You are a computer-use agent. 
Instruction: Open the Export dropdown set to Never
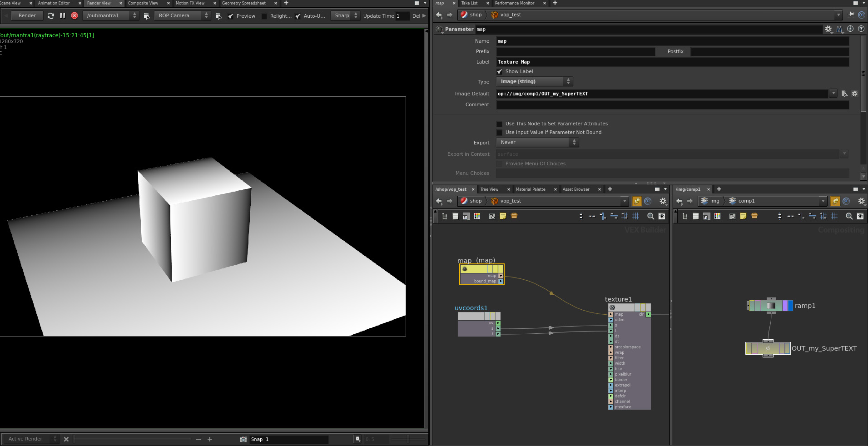(537, 143)
